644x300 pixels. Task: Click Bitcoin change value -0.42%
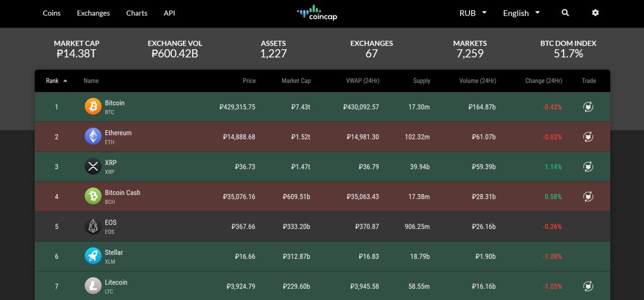552,107
